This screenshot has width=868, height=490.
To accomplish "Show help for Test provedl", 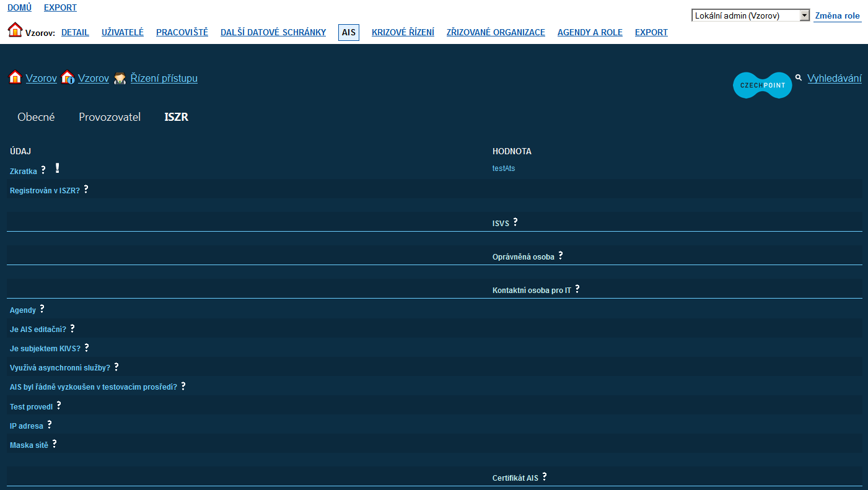I will tap(59, 405).
